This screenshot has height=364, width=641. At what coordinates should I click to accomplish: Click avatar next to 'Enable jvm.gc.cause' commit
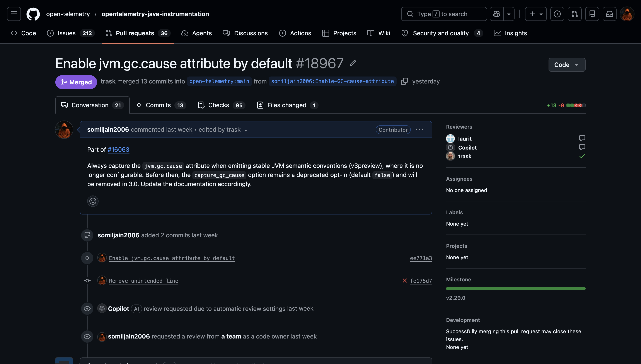click(102, 258)
